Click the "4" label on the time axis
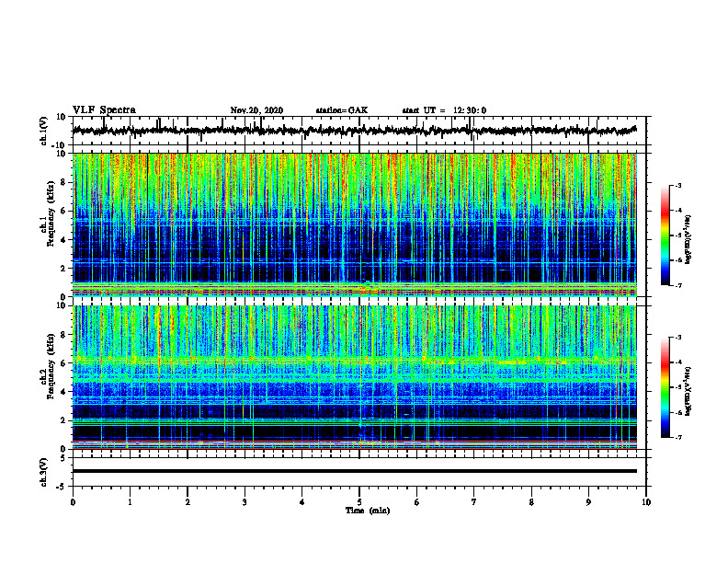 coord(302,502)
